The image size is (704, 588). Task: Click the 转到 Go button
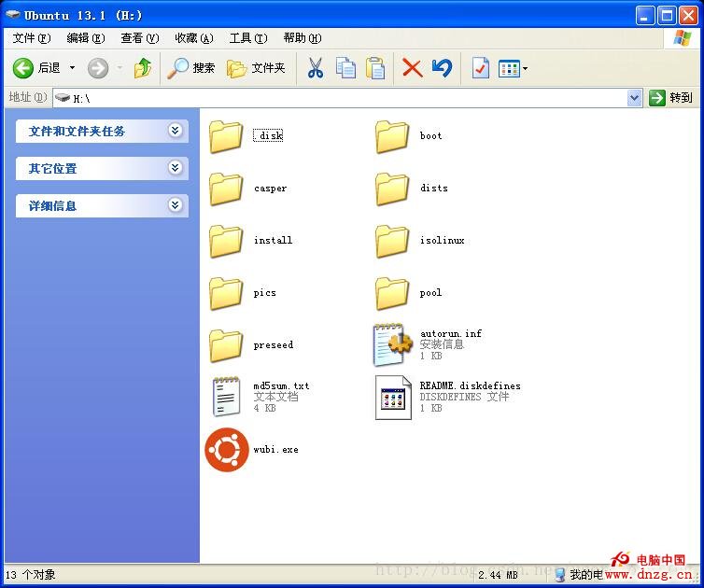point(670,97)
